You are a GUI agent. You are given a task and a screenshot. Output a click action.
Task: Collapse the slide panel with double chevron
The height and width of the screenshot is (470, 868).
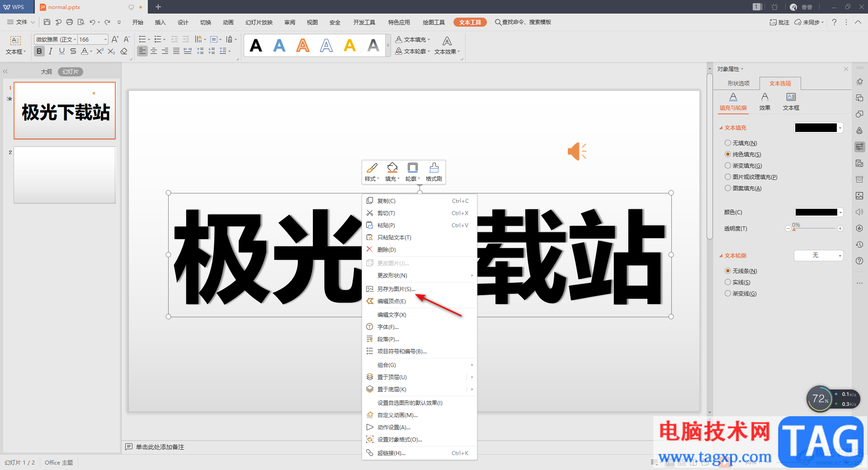pos(5,71)
